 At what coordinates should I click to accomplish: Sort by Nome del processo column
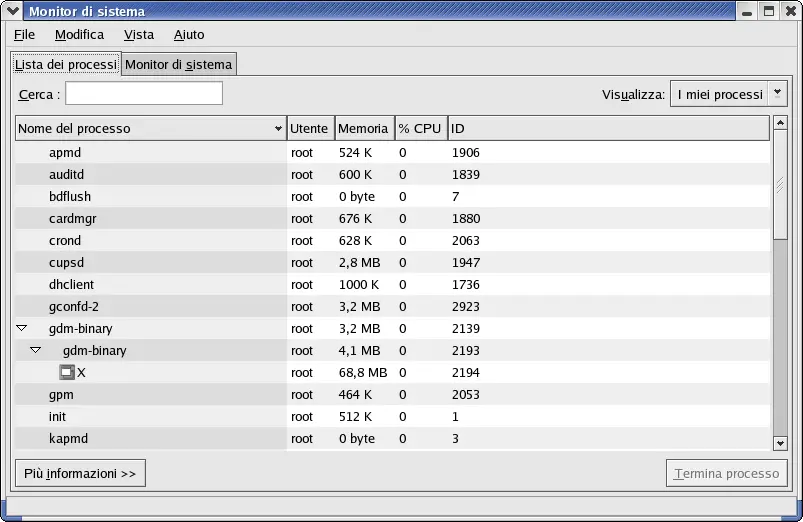click(x=150, y=129)
